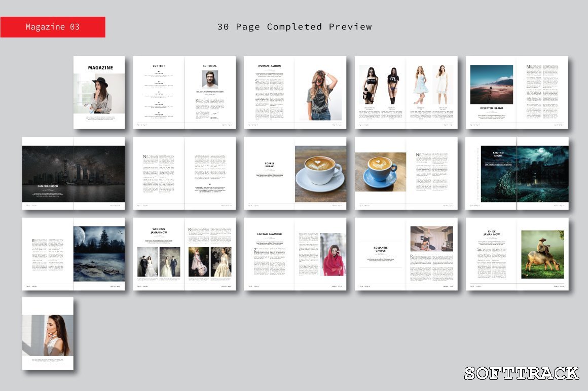Select the boy riding buffalo photo
Screen dimensions: 588x391
click(x=542, y=254)
